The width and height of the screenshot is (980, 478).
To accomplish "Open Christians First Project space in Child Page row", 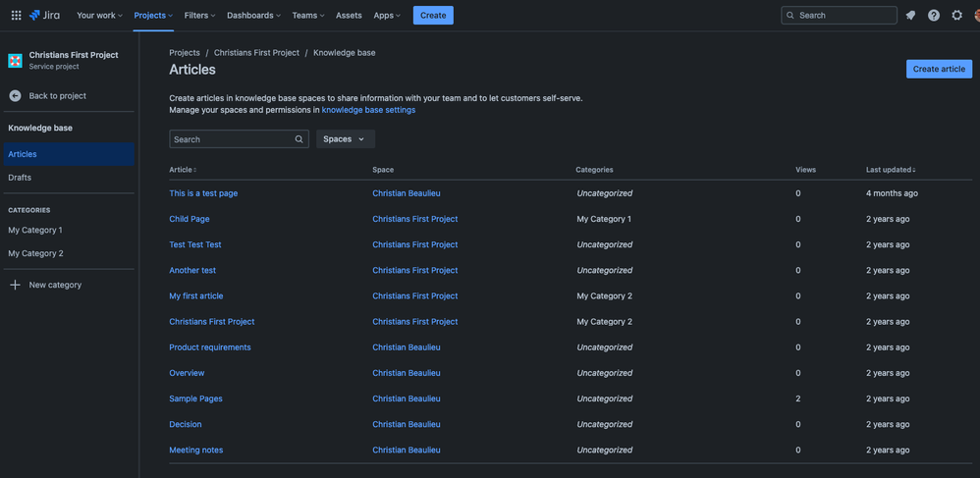I will [415, 219].
